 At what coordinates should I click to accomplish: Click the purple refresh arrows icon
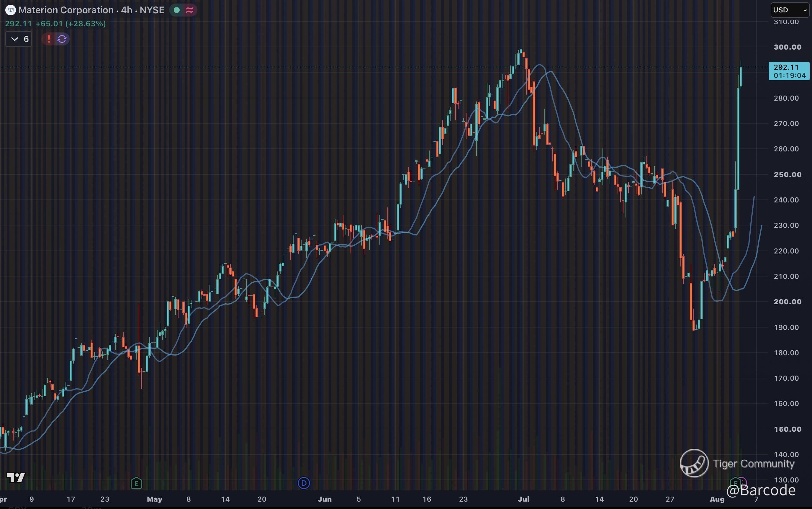point(62,39)
